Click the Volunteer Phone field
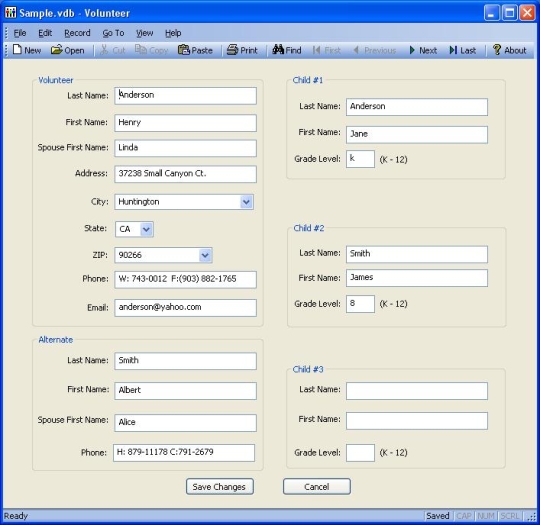This screenshot has width=540, height=525. (186, 279)
